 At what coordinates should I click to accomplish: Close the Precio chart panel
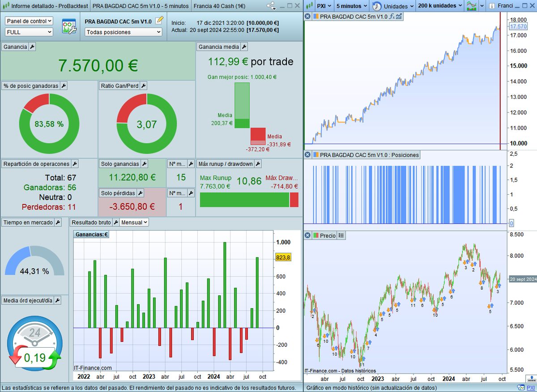307,235
